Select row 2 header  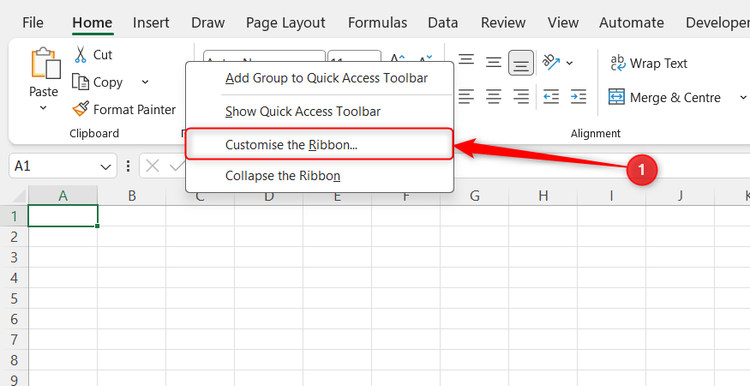pos(14,237)
